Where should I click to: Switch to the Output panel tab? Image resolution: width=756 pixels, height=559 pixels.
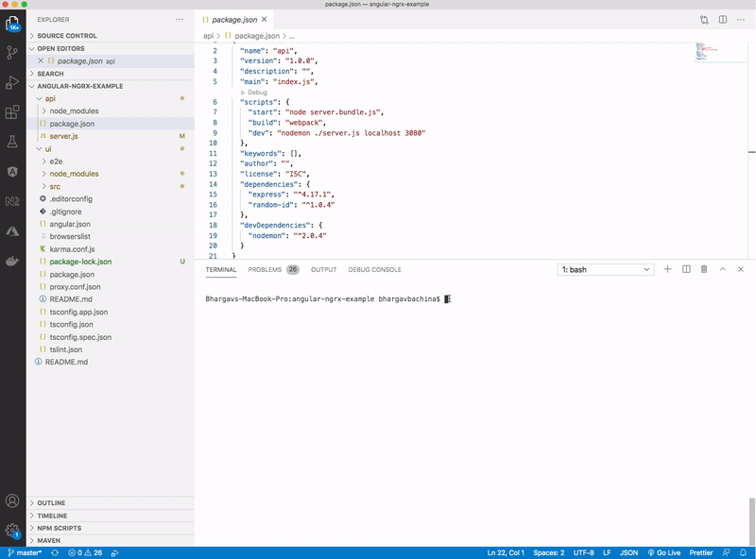[323, 269]
